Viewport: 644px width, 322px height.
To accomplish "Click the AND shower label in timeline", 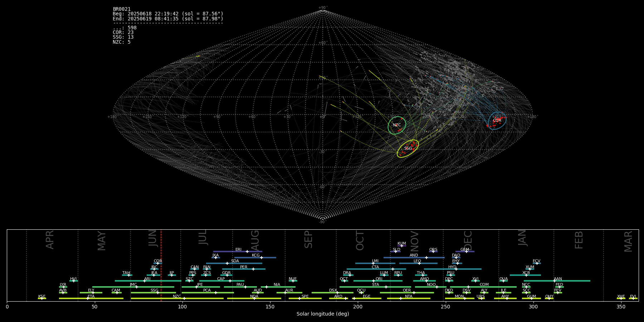I will point(414,255).
